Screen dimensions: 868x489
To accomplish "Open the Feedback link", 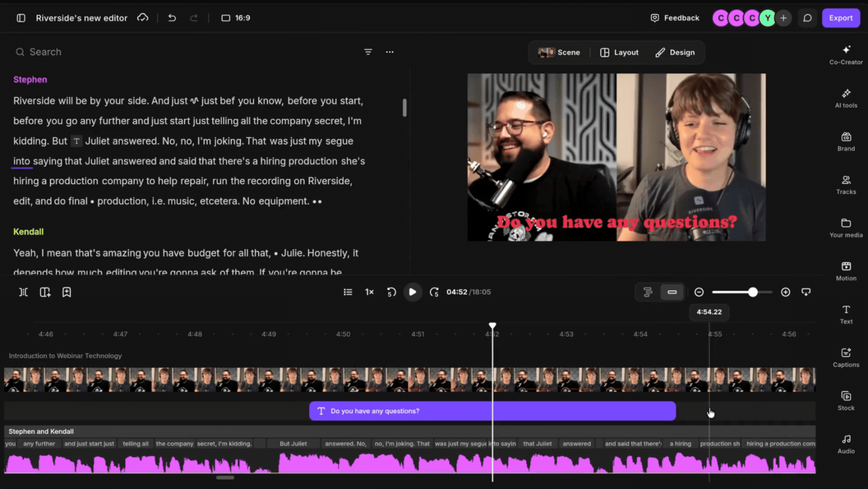I will (675, 18).
